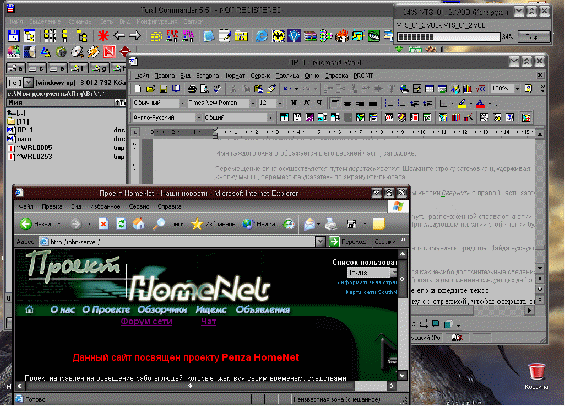
Task: Toggle left text alignment in Word
Action: 335,103
